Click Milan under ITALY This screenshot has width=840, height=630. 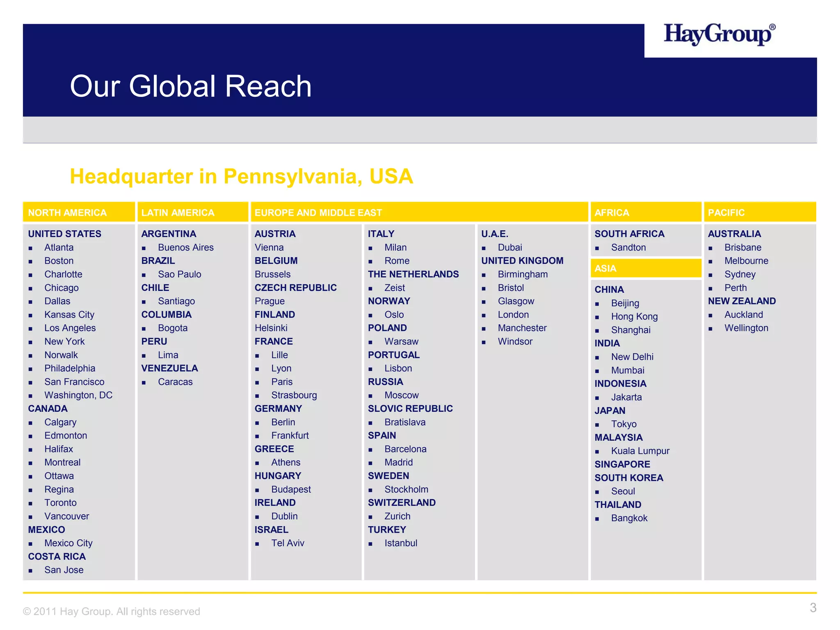[x=395, y=247]
